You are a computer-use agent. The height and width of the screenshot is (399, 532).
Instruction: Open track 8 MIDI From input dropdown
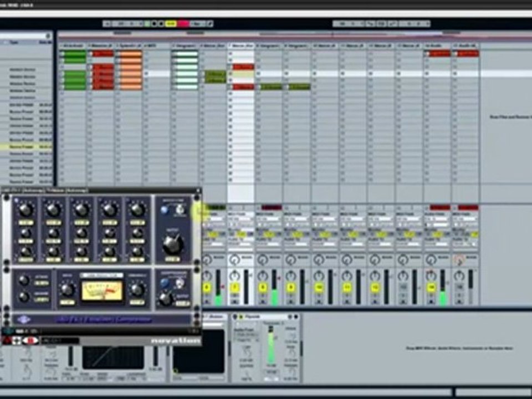click(268, 219)
